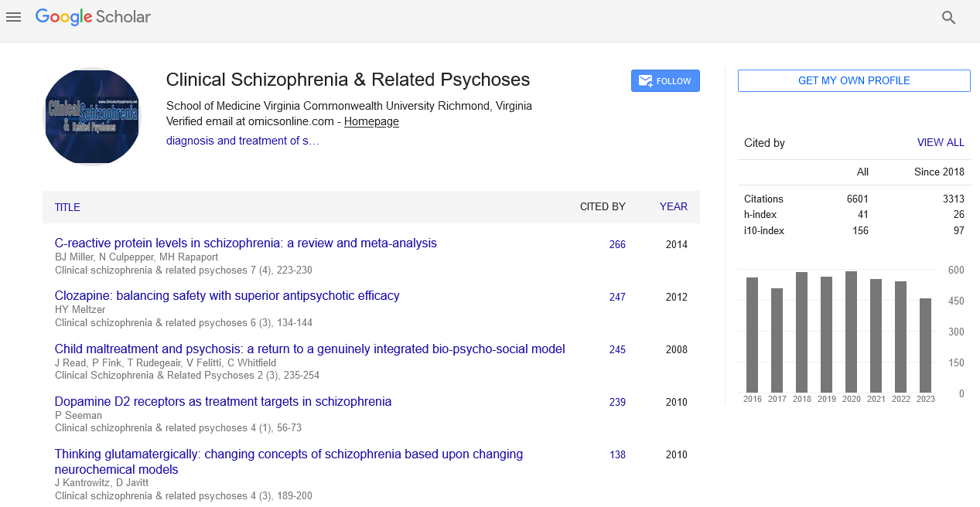Click the 266 cited-by count

point(617,244)
